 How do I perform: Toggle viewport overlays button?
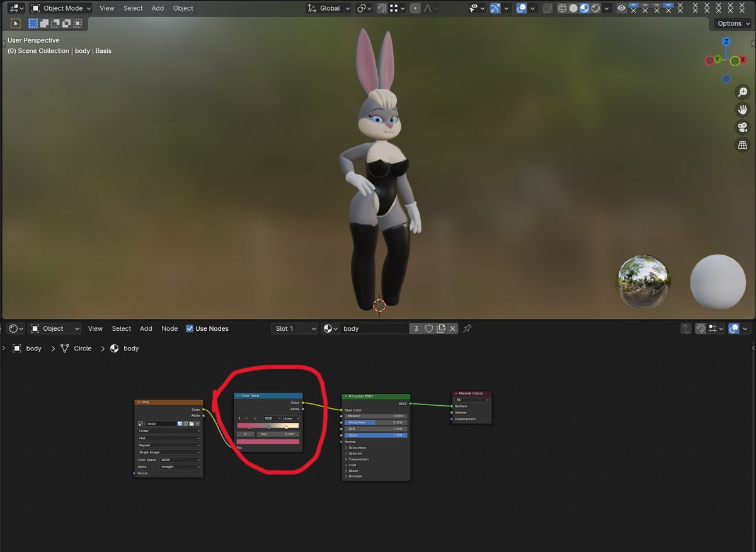(x=522, y=8)
